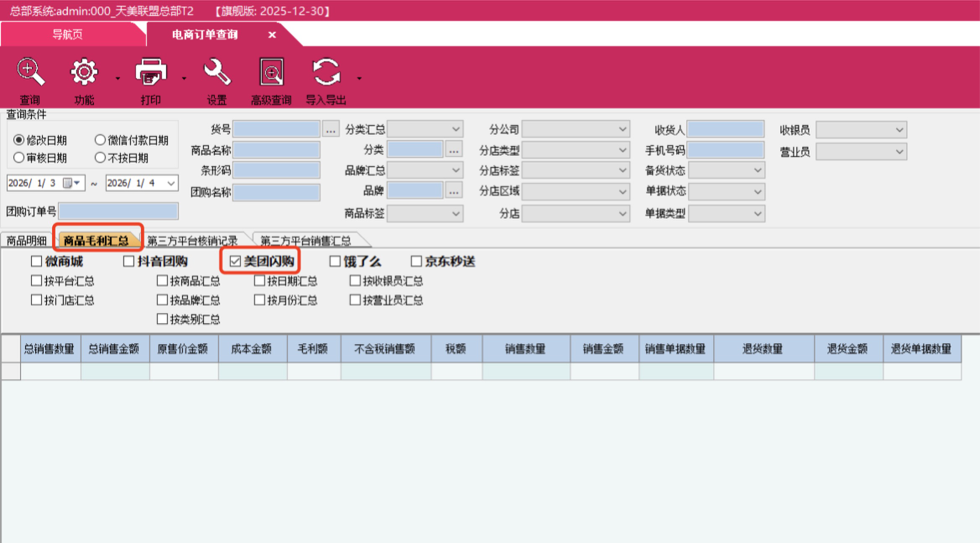Open the 导航页 tab
980x543 pixels.
pos(67,35)
